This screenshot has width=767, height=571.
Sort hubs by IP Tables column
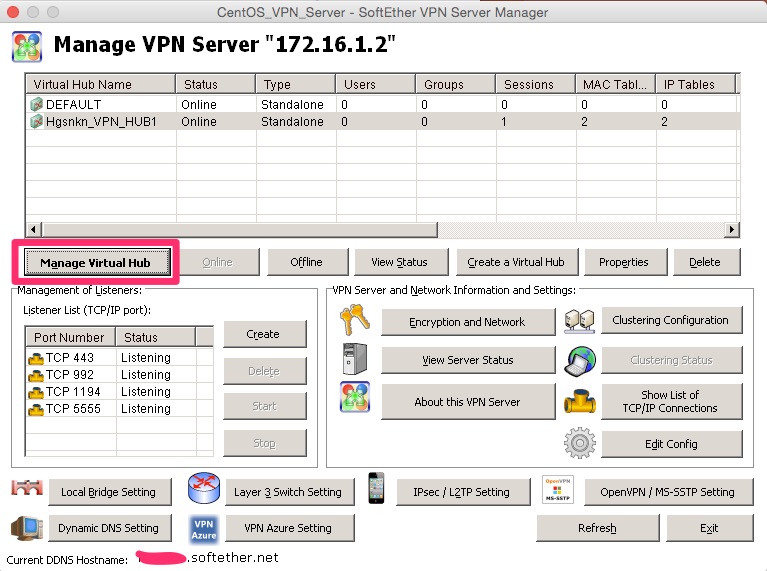pos(696,84)
